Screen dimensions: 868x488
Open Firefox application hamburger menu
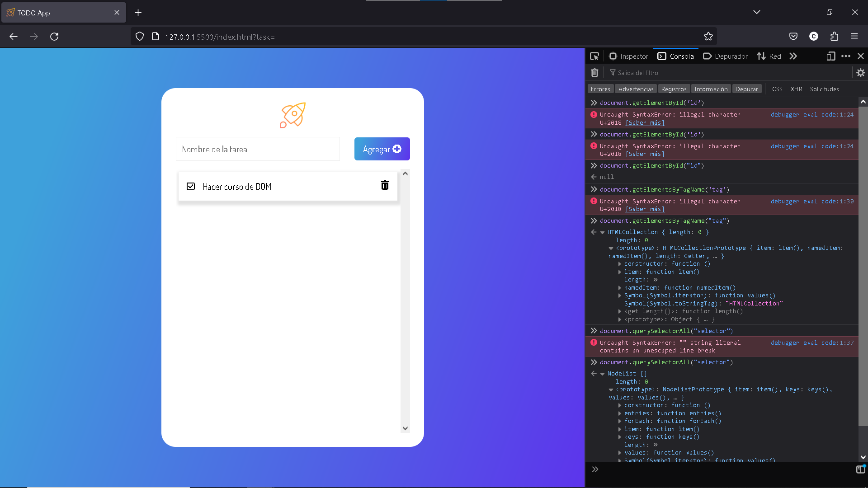(854, 37)
